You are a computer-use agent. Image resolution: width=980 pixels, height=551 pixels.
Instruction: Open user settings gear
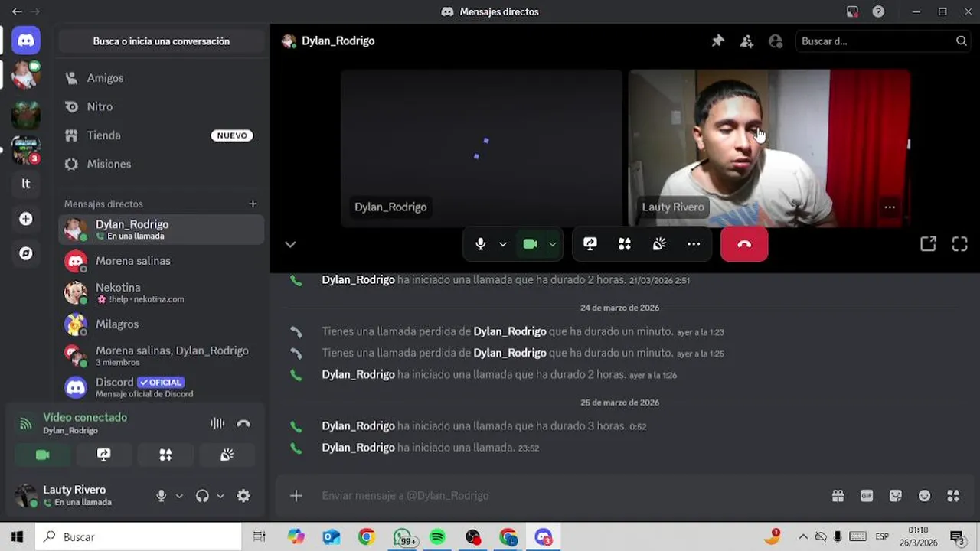click(x=243, y=496)
